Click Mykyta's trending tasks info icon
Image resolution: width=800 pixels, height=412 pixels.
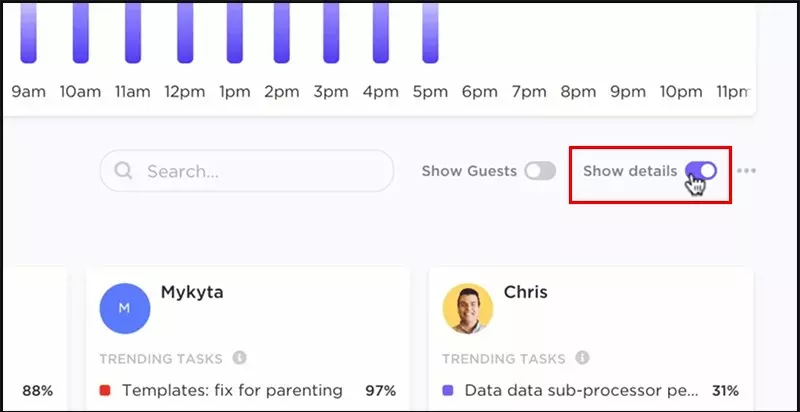240,358
